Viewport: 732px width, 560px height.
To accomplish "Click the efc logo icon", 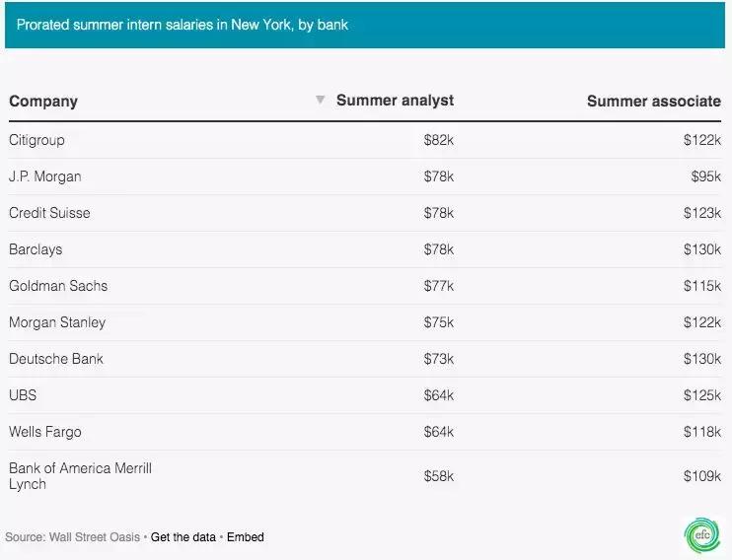I will (702, 533).
